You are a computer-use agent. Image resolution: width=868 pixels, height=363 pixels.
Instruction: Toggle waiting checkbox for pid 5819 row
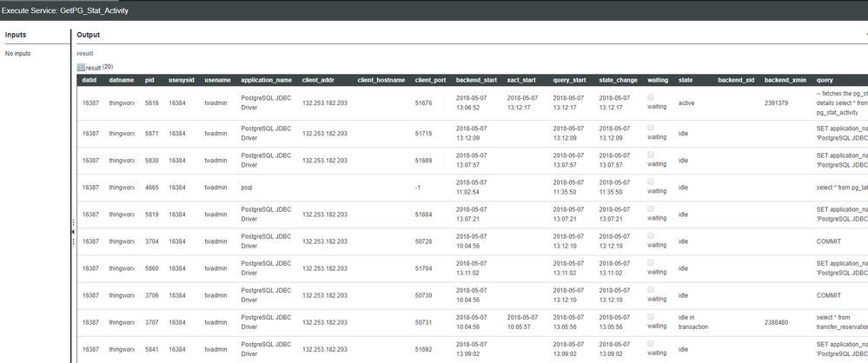(x=651, y=209)
